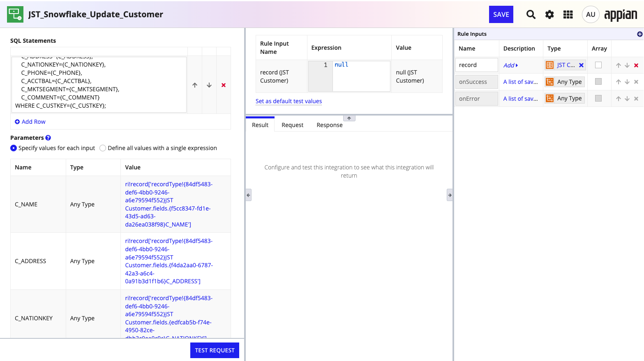Click the Add Row link
Viewport: 644px width, 361px height.
[x=30, y=122]
